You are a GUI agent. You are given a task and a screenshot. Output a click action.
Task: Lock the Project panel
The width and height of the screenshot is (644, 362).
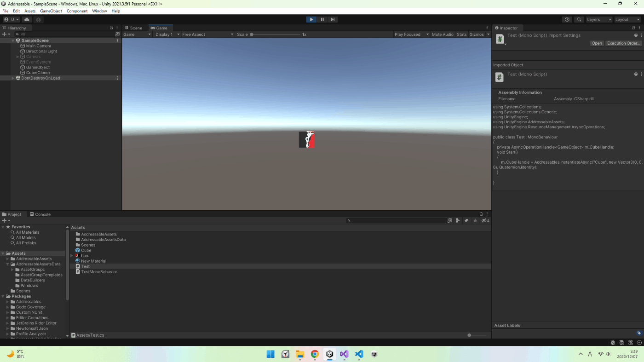[x=482, y=214]
